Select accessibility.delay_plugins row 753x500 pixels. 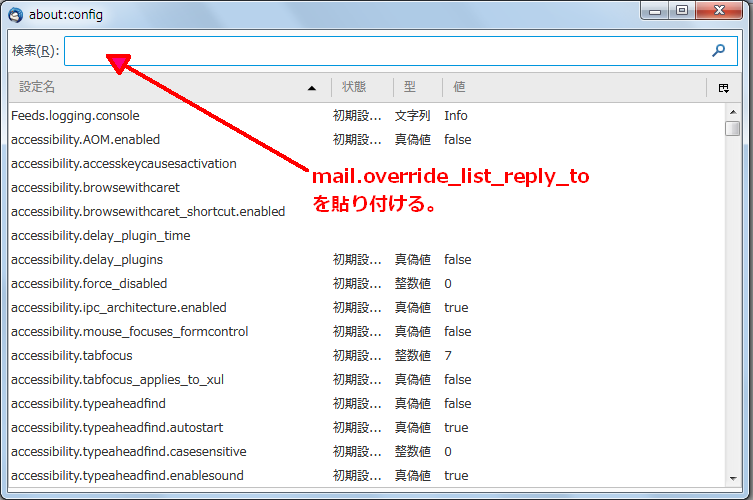(x=86, y=260)
